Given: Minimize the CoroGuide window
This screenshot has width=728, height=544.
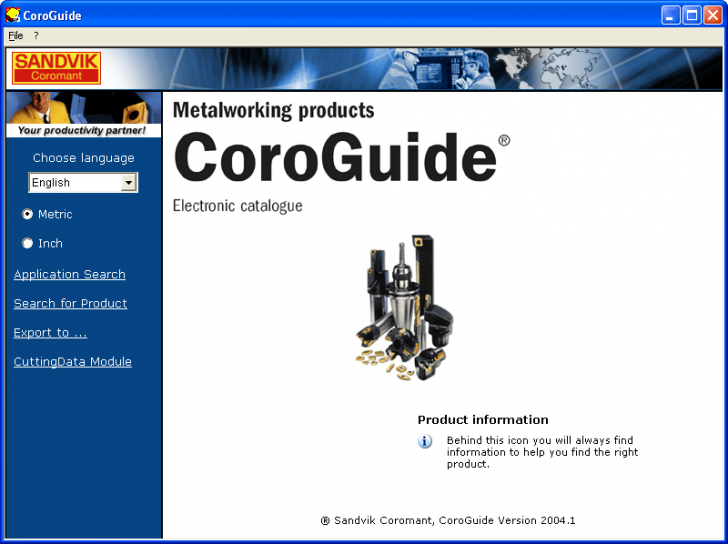Looking at the screenshot, I should coord(670,15).
